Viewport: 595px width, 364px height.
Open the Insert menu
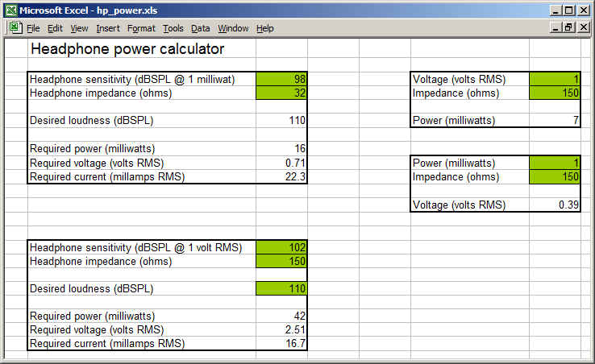point(108,28)
